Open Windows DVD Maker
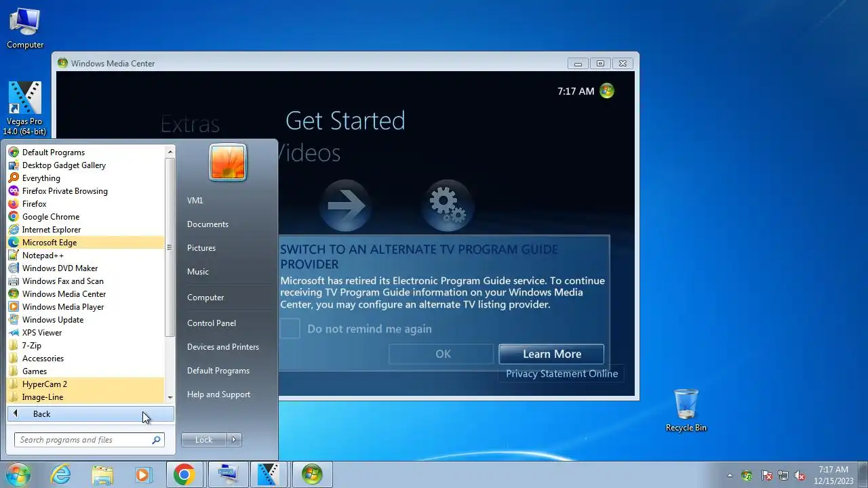 [85, 268]
